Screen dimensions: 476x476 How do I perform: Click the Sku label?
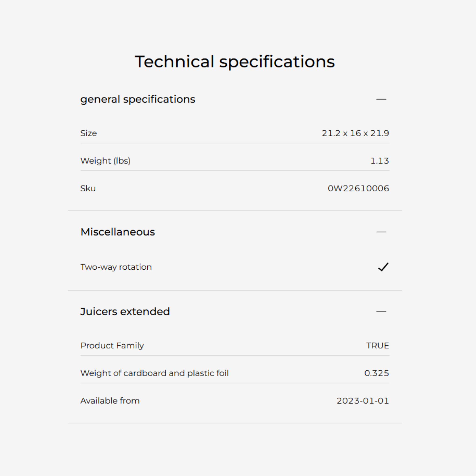tap(88, 188)
